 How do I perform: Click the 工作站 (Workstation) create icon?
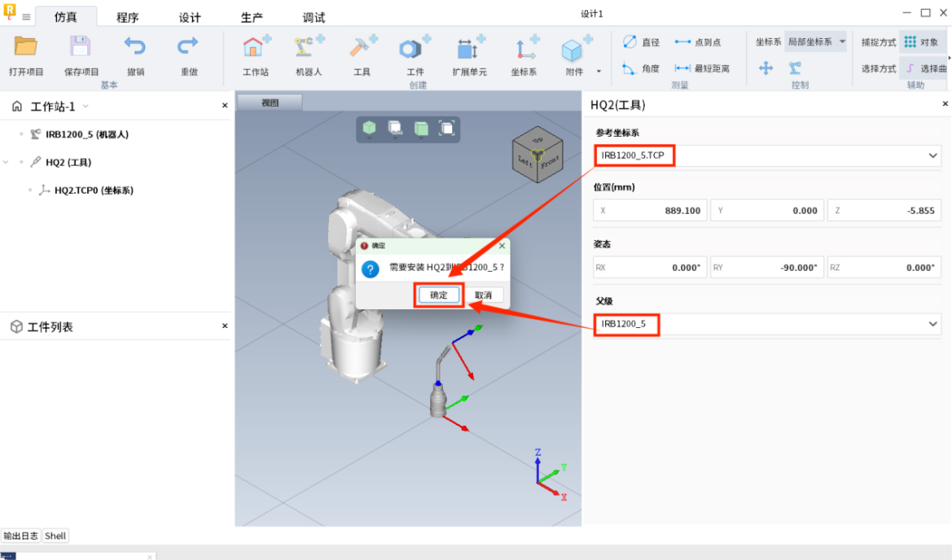click(x=255, y=48)
